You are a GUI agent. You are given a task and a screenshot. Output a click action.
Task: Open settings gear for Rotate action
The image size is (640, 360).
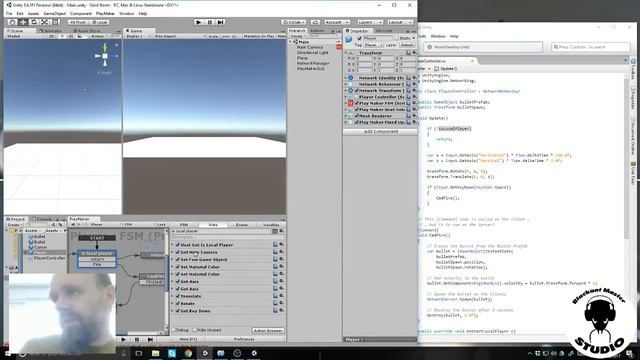pyautogui.click(x=281, y=303)
